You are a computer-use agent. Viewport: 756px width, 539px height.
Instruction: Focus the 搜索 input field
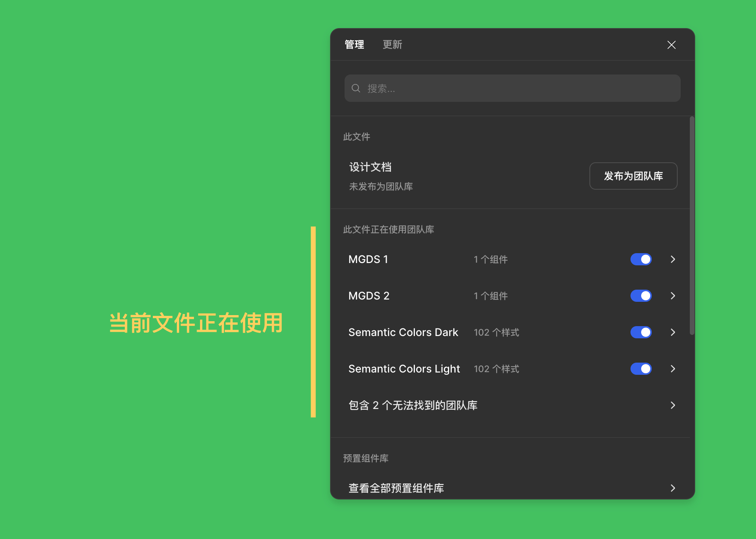pyautogui.click(x=512, y=88)
